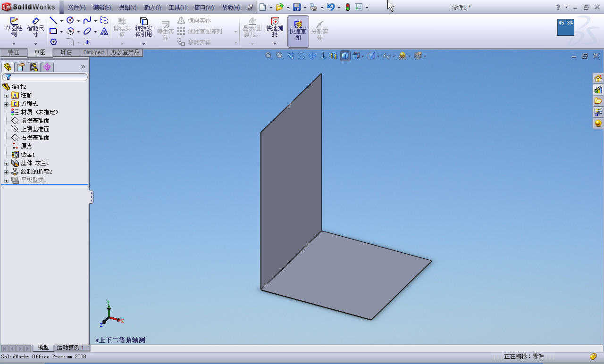Screen dimensions: 604x364
Task: Expand the 基体-法兰1 feature node
Action: pos(7,164)
